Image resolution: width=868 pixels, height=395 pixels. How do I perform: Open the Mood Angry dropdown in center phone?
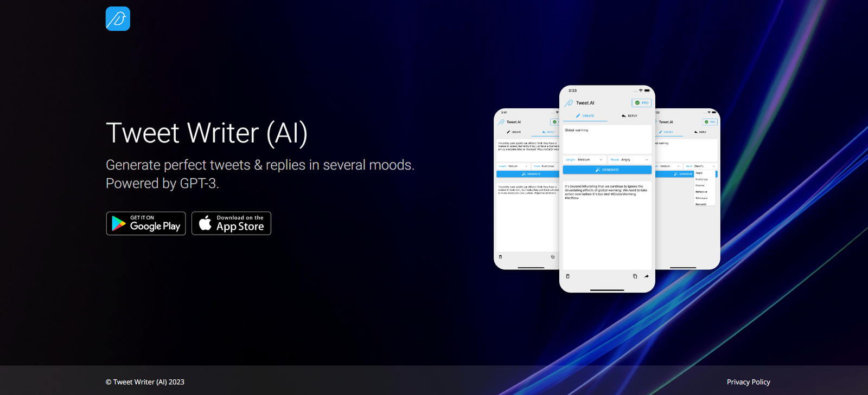(629, 160)
